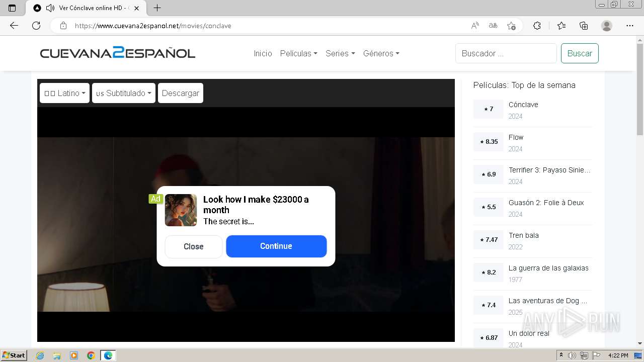Screen dimensions: 644x362
Task: Open tab actions menu icon
Action: coord(12,8)
